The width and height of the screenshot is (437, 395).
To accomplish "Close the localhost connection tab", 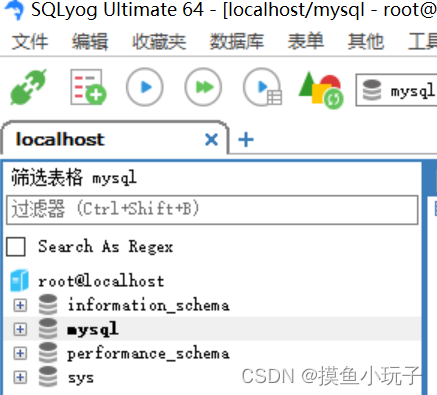I will (212, 139).
